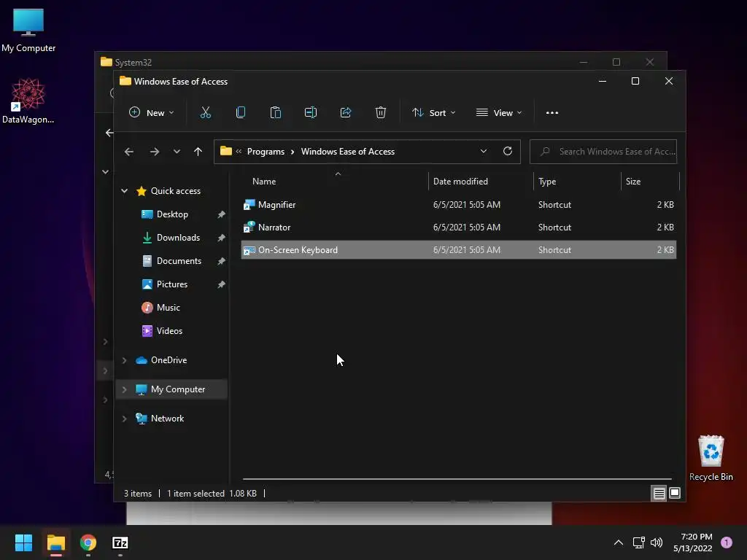Unpin Desktop with its pin icon

point(222,214)
